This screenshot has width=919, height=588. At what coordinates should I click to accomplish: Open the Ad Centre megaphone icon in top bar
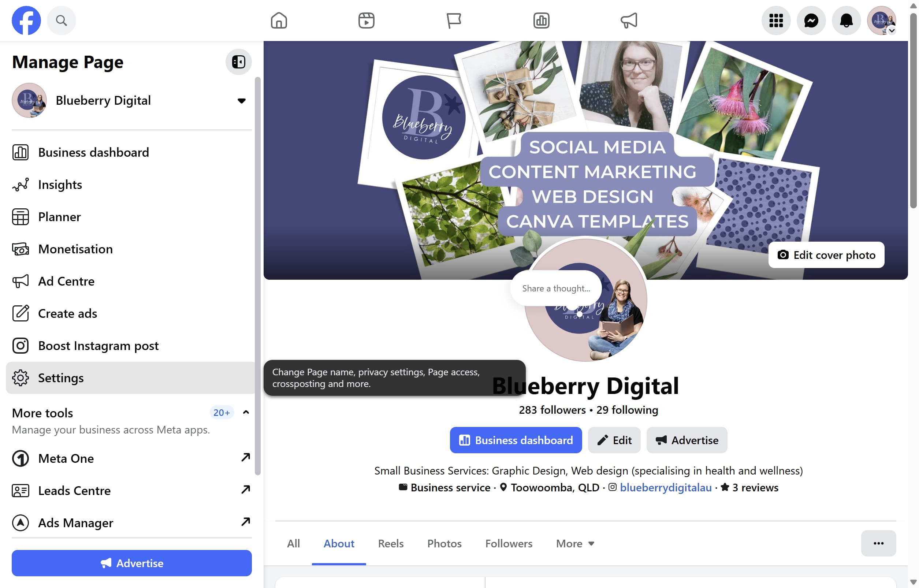point(629,20)
